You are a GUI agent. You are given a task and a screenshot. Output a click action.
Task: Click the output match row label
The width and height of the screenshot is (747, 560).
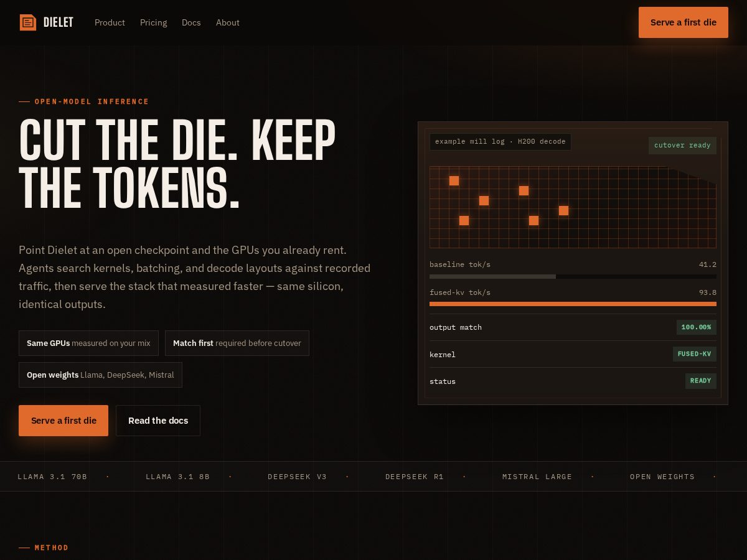[456, 327]
